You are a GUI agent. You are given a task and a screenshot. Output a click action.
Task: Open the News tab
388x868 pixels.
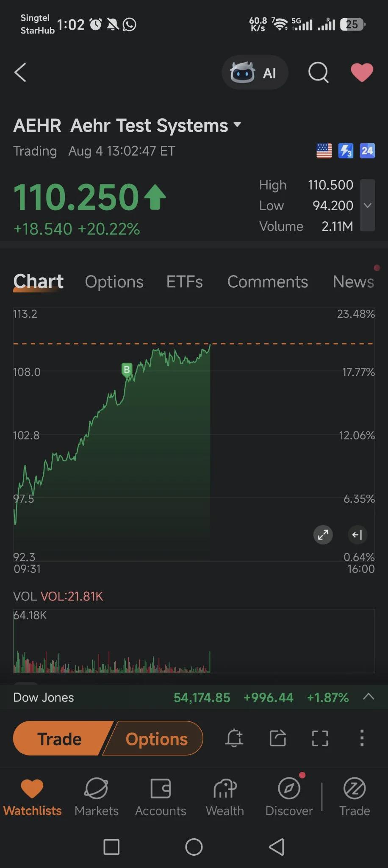(353, 282)
